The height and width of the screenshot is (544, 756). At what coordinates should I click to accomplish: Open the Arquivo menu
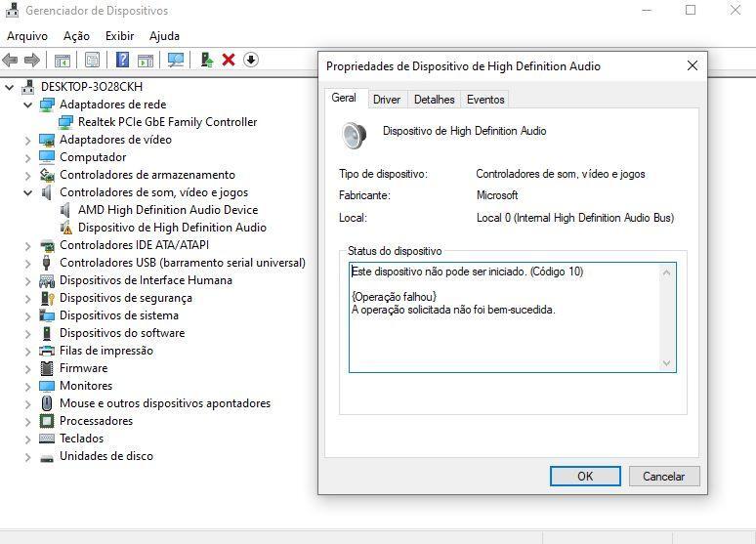coord(27,36)
